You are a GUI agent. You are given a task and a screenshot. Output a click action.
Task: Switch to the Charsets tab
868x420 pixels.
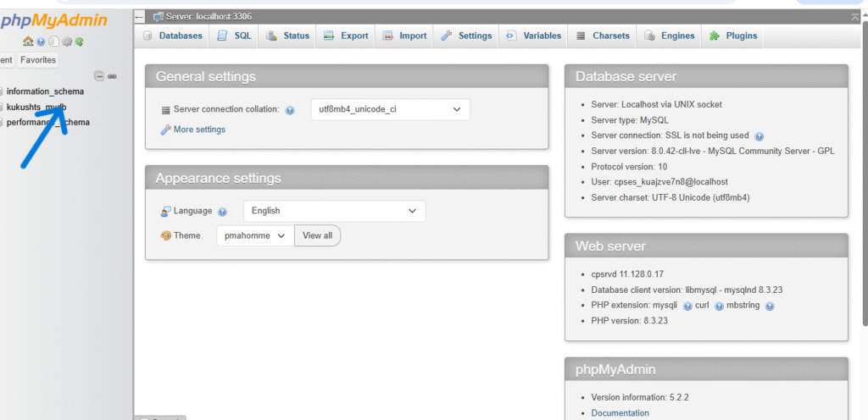coord(603,36)
